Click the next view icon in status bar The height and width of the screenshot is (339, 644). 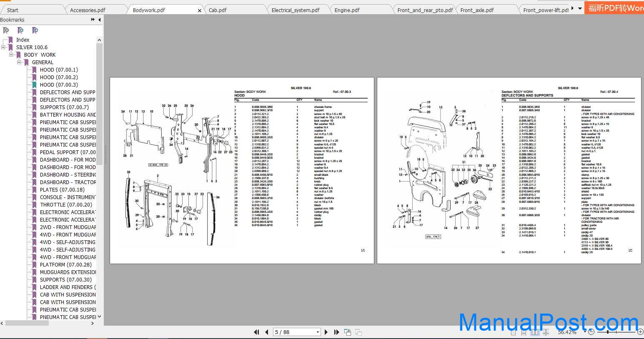(358, 332)
